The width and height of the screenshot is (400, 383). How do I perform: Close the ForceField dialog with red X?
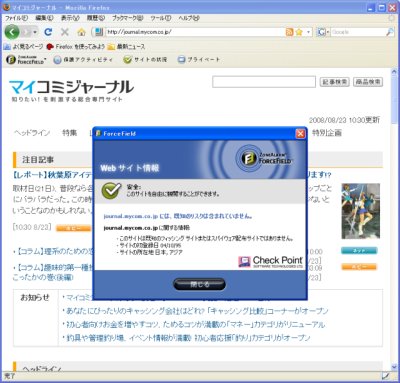tap(300, 134)
